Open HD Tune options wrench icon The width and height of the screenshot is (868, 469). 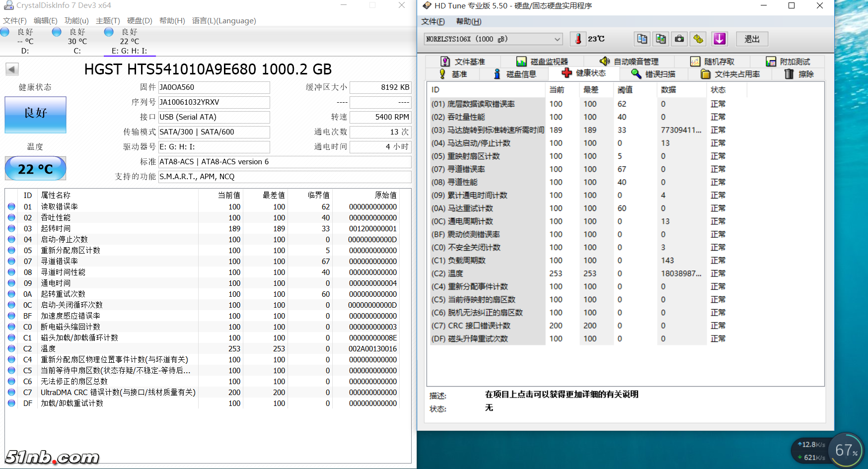699,39
